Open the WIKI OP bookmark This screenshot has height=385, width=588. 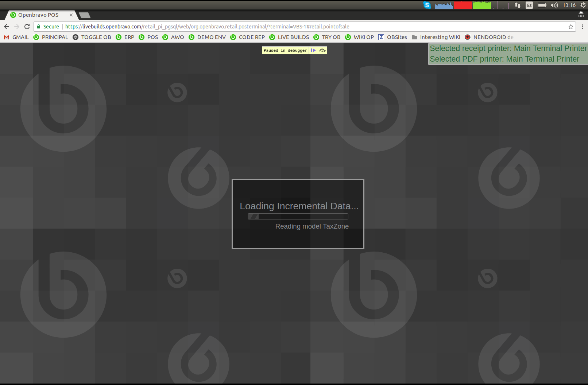pyautogui.click(x=359, y=37)
